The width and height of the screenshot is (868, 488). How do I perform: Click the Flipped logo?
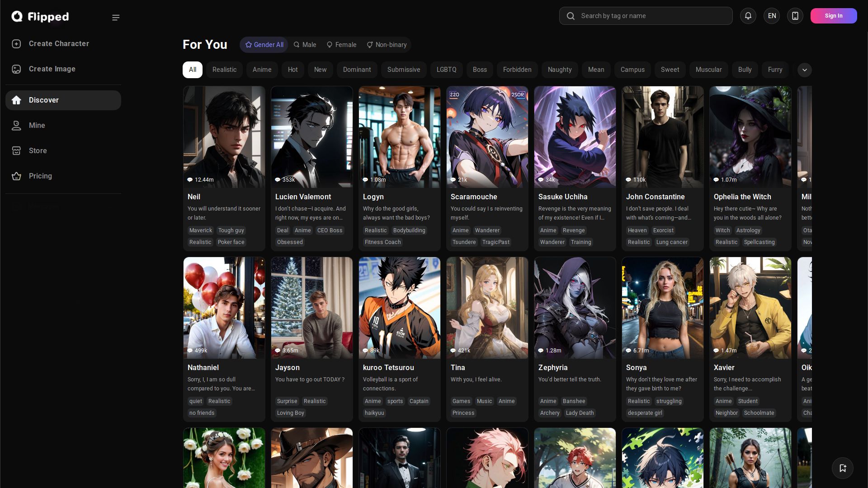coord(40,17)
